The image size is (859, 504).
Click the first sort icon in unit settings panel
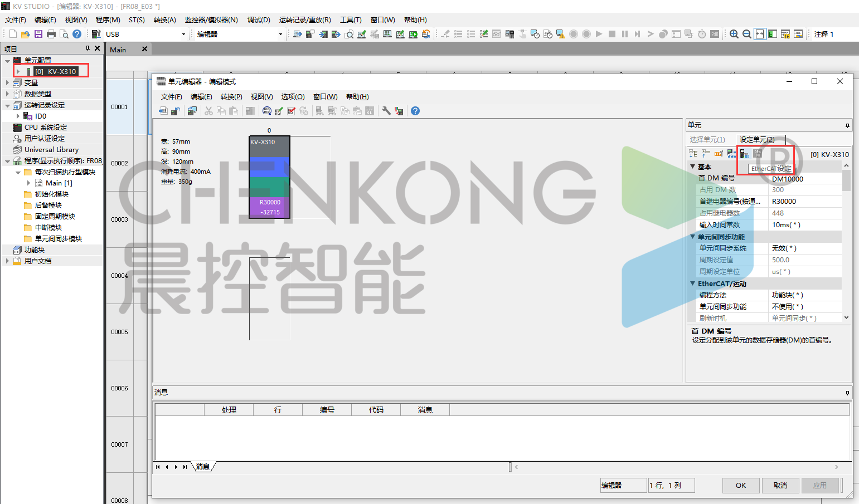pyautogui.click(x=693, y=153)
